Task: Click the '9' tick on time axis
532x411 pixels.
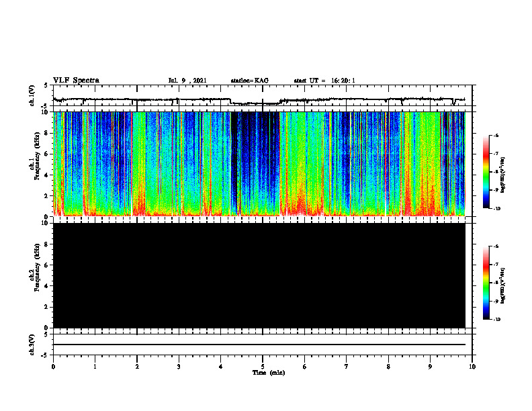Action: point(430,367)
